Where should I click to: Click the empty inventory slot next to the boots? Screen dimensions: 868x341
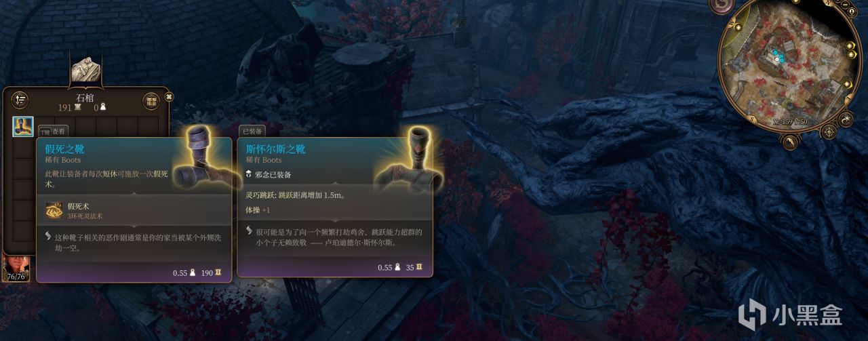[44, 127]
